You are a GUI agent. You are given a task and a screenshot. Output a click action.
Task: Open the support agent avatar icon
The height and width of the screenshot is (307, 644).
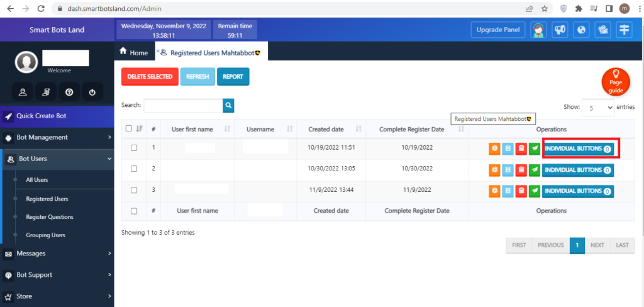[x=538, y=30]
